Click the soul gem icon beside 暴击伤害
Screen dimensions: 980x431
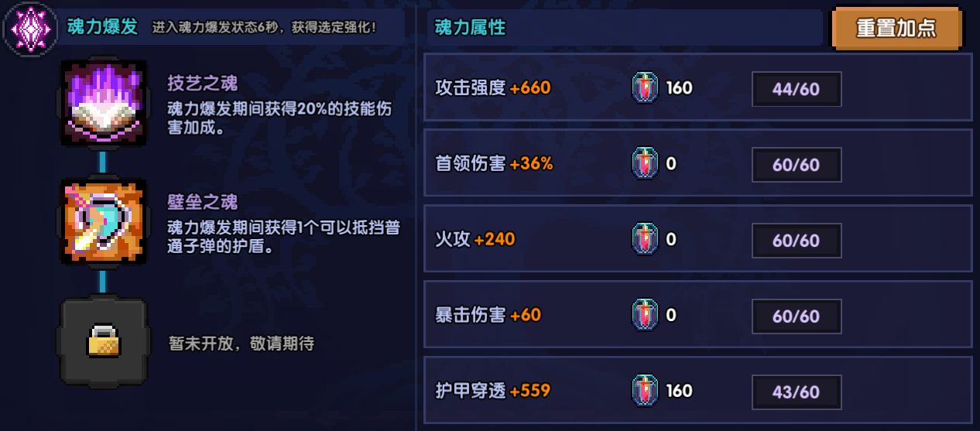645,315
